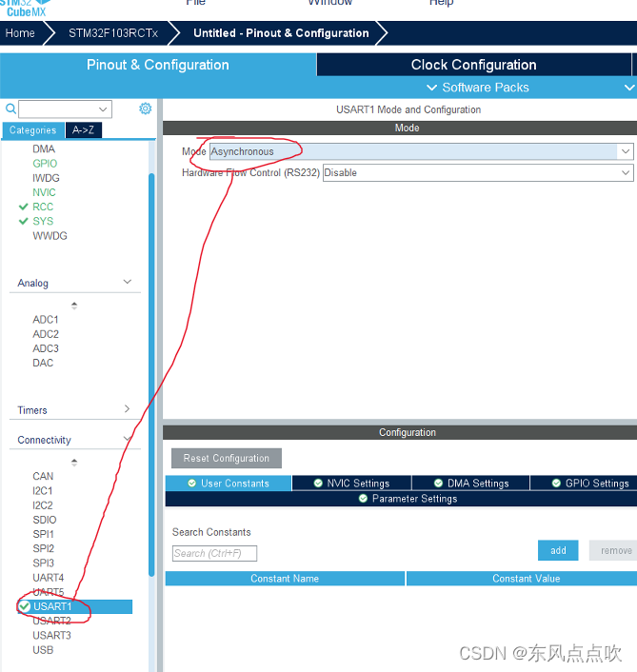Click the sort arrows under Analog
Image resolution: width=637 pixels, height=672 pixels.
[74, 306]
